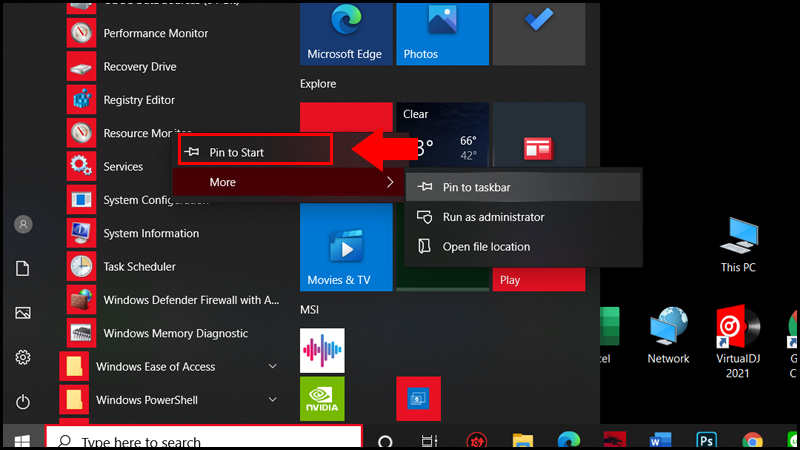Open Recovery Drive app icon
The image size is (800, 450).
click(x=81, y=67)
